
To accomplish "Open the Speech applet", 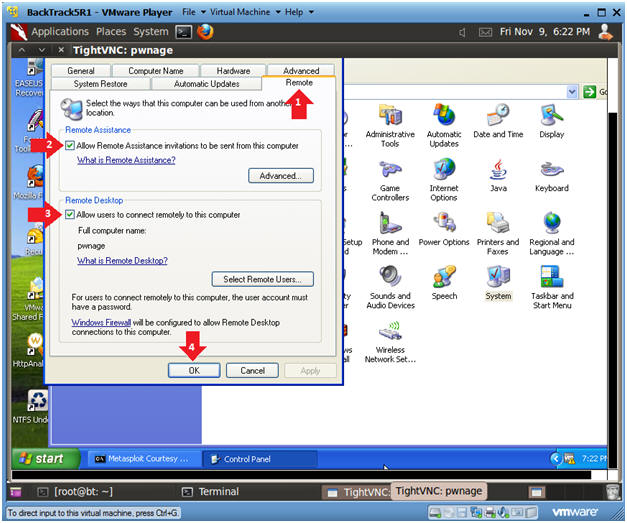I will (x=444, y=283).
